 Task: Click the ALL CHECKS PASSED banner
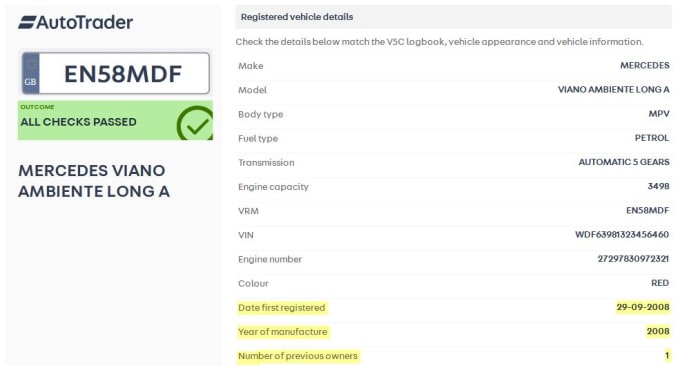[115, 121]
